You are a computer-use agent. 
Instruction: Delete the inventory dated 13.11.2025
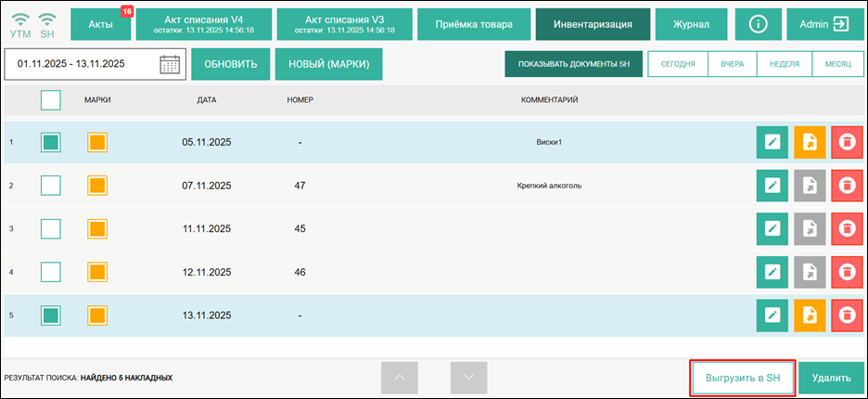point(846,315)
